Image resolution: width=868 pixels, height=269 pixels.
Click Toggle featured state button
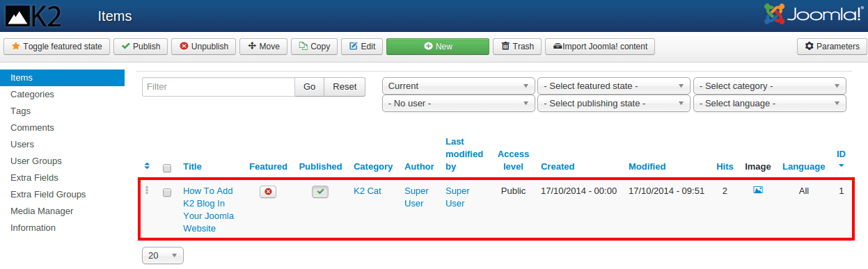coord(57,47)
